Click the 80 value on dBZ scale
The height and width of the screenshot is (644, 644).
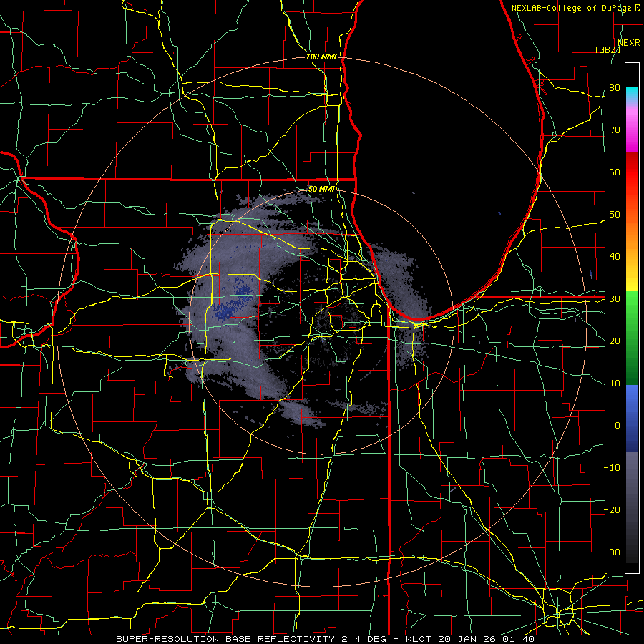[x=615, y=87]
